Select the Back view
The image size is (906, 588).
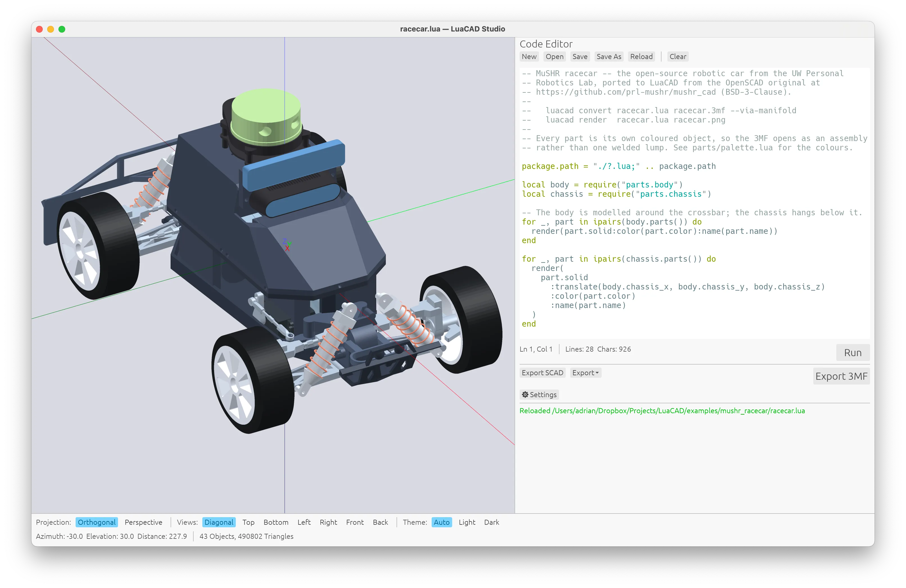point(380,522)
